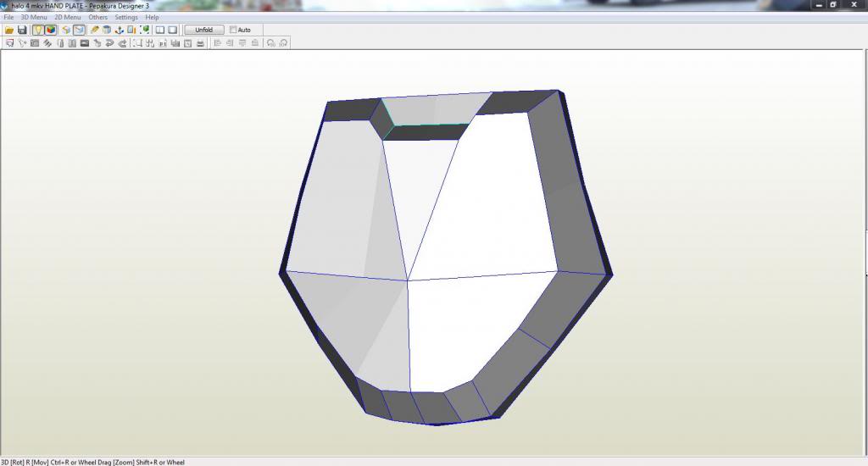The height and width of the screenshot is (466, 868).
Task: Click the align left icon
Action: point(218,43)
